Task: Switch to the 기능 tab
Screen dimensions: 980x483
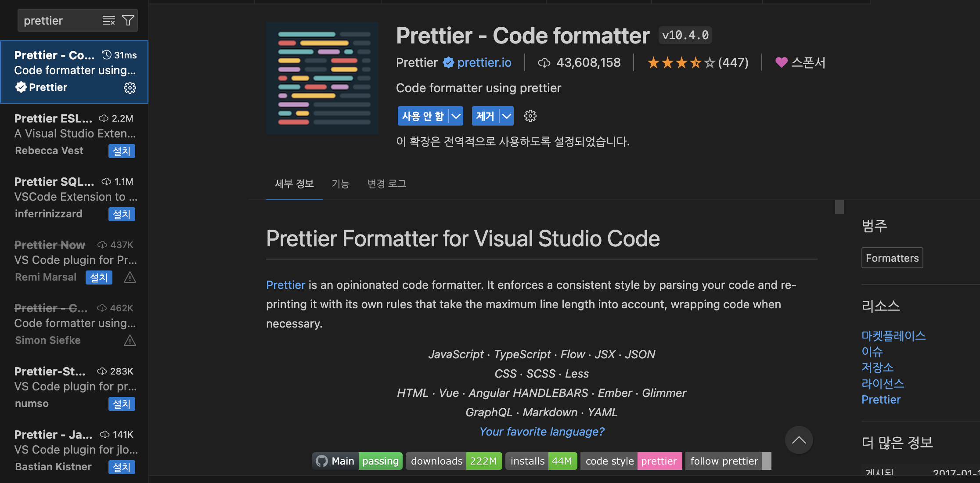Action: [x=340, y=184]
